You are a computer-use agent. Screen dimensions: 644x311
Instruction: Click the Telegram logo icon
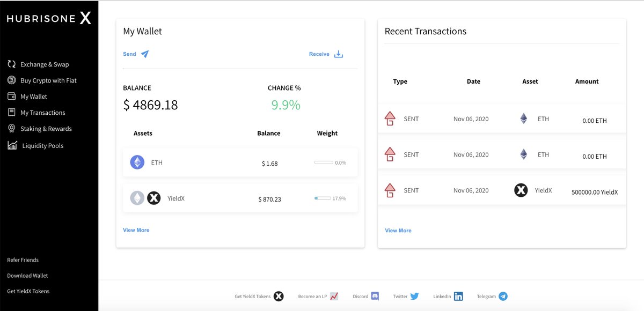click(x=503, y=296)
